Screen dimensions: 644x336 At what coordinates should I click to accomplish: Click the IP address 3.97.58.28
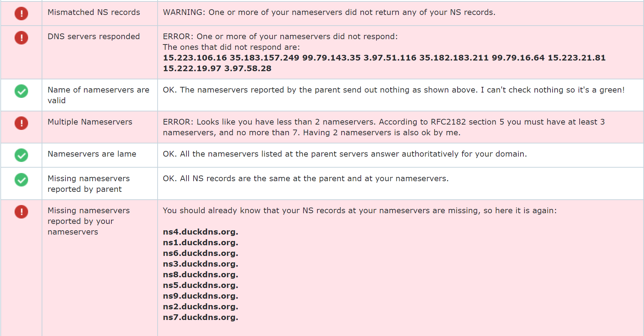pyautogui.click(x=248, y=68)
